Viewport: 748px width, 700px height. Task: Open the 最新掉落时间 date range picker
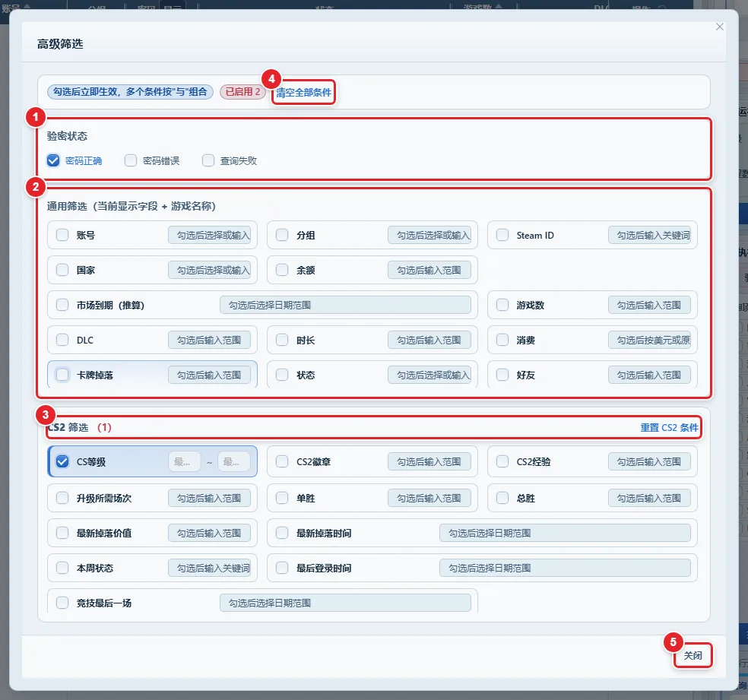click(565, 533)
